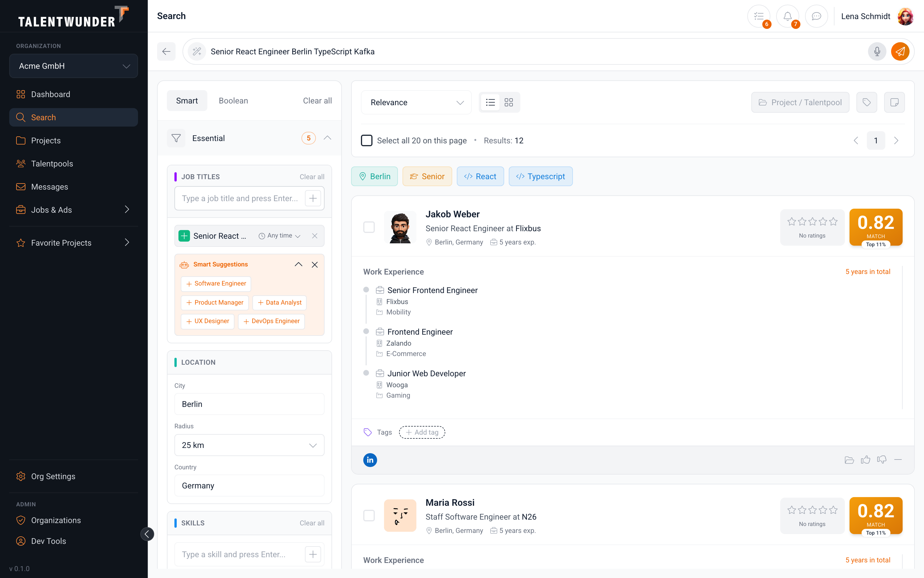Screen dimensions: 924x578
Task: Collapse the Essential filters section
Action: click(327, 138)
